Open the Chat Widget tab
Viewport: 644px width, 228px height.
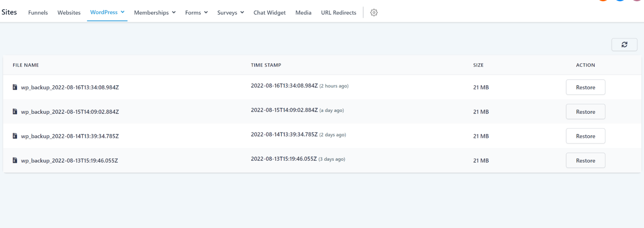270,12
